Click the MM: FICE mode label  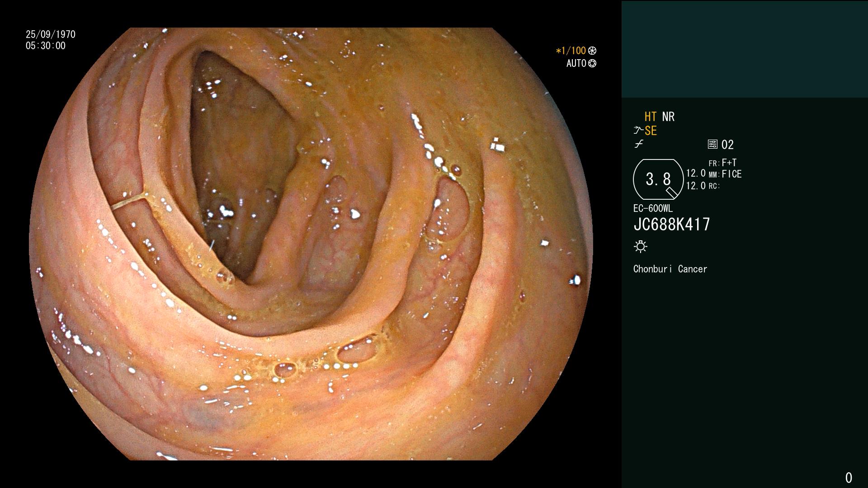pos(725,174)
